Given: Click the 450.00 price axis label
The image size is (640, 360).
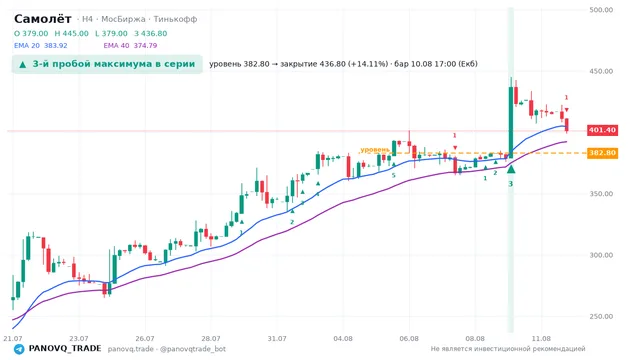Looking at the screenshot, I should tap(601, 71).
